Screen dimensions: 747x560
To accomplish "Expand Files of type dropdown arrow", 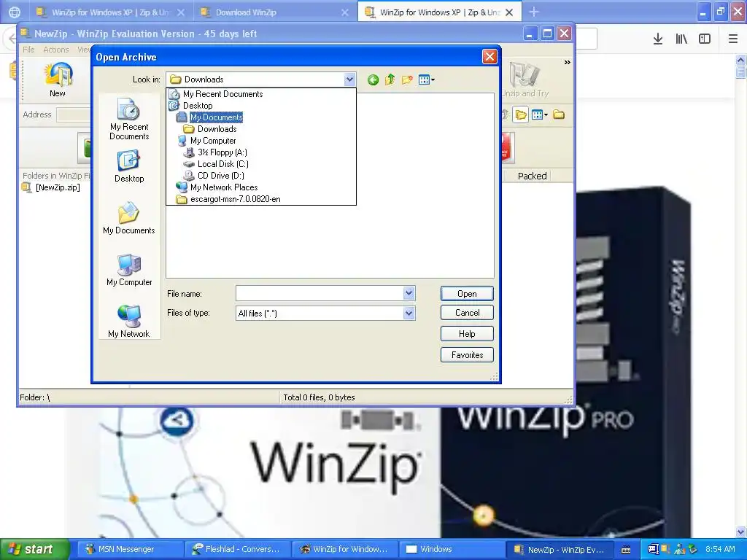I will click(x=409, y=313).
